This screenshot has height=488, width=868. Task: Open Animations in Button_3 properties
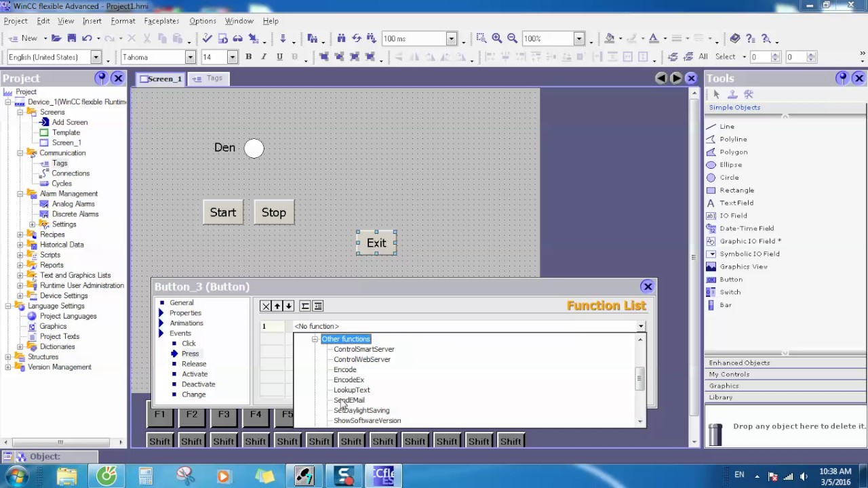pyautogui.click(x=186, y=323)
